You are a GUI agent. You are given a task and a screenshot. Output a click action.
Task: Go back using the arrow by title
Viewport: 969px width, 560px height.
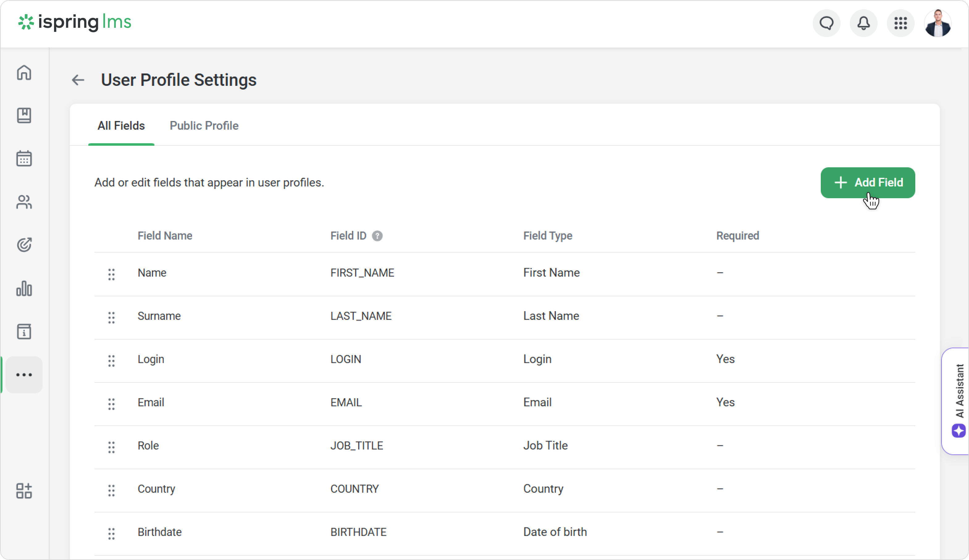pyautogui.click(x=78, y=80)
